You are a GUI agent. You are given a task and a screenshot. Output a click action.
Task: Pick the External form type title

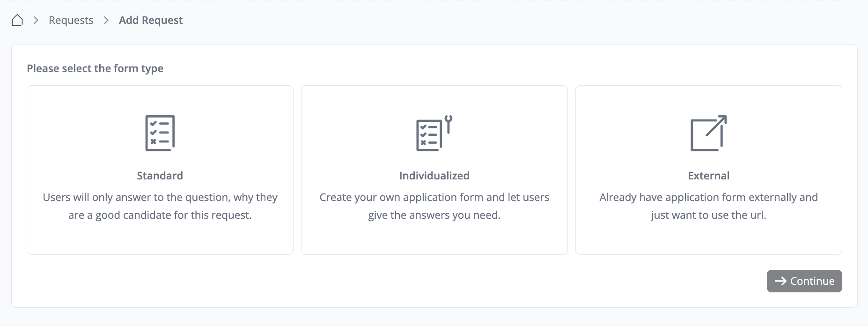[x=708, y=176]
